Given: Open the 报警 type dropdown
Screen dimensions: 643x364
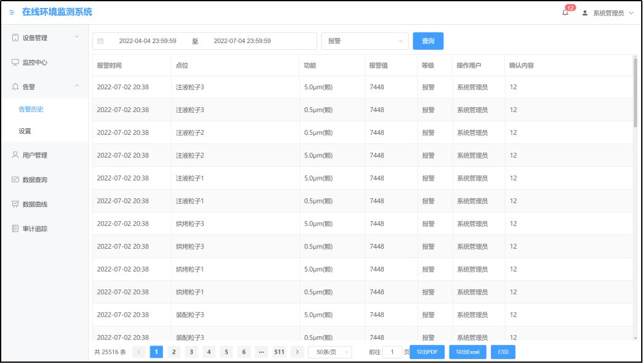Looking at the screenshot, I should 365,41.
